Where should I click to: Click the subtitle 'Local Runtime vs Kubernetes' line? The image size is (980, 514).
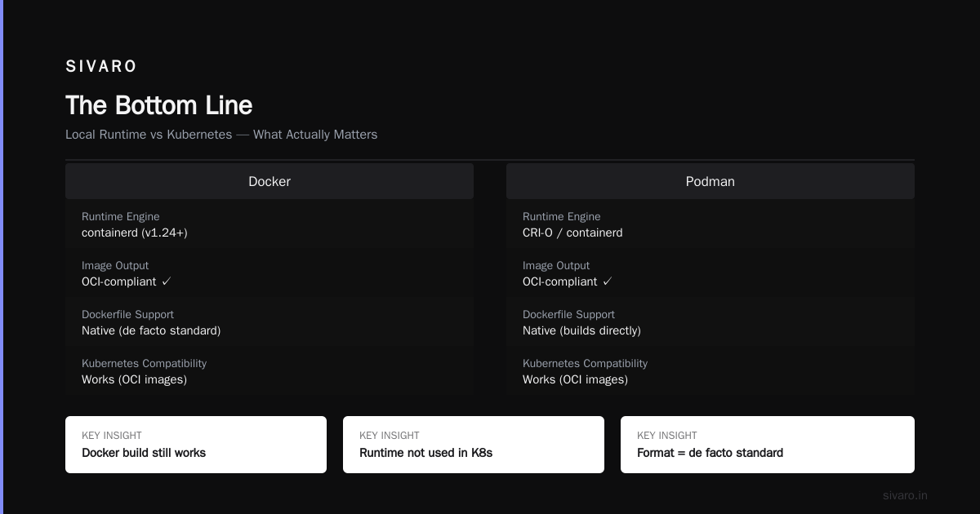tap(221, 135)
